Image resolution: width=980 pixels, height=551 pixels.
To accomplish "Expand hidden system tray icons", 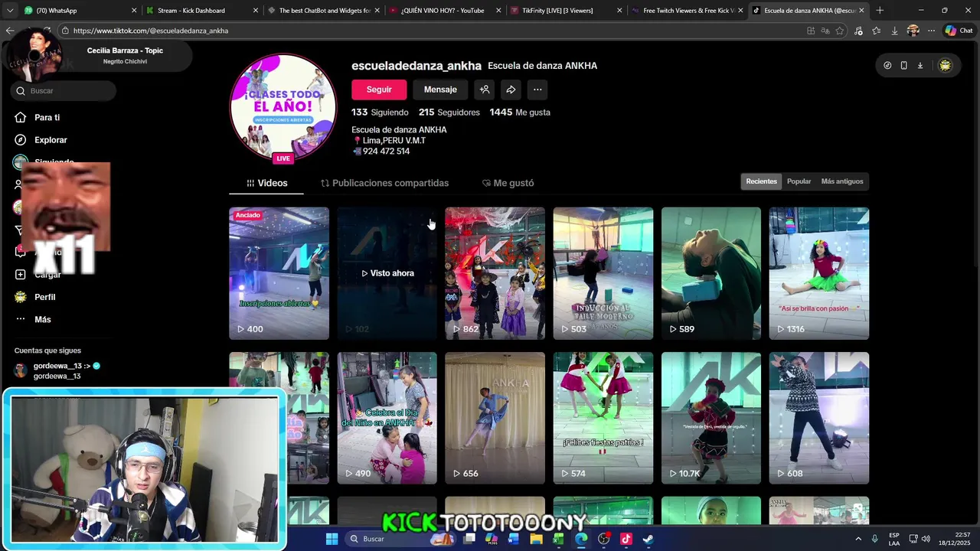I will point(857,539).
